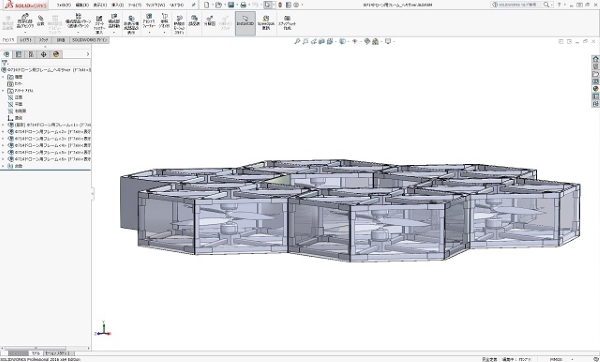The image size is (600, 362).
Task: Open the DisplayManager color ball tab
Action: [56, 54]
